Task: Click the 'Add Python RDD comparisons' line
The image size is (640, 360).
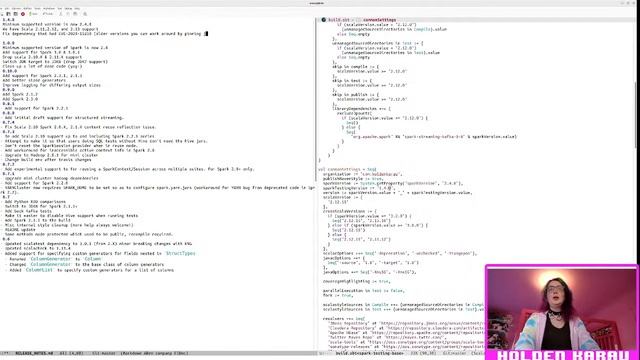Action: pyautogui.click(x=35, y=202)
